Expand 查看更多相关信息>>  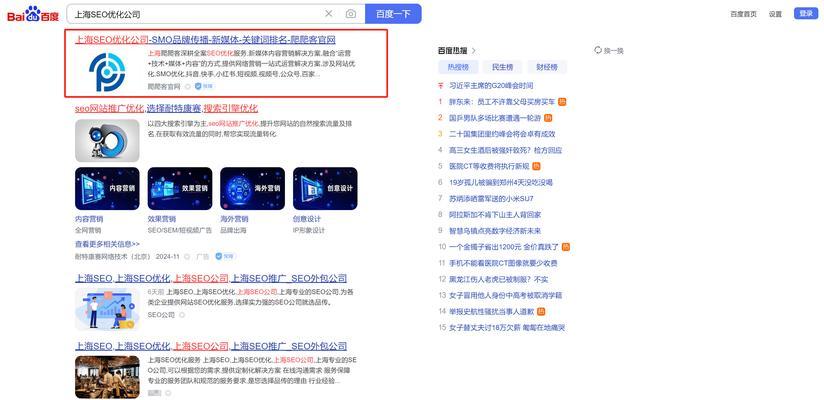[x=107, y=244]
